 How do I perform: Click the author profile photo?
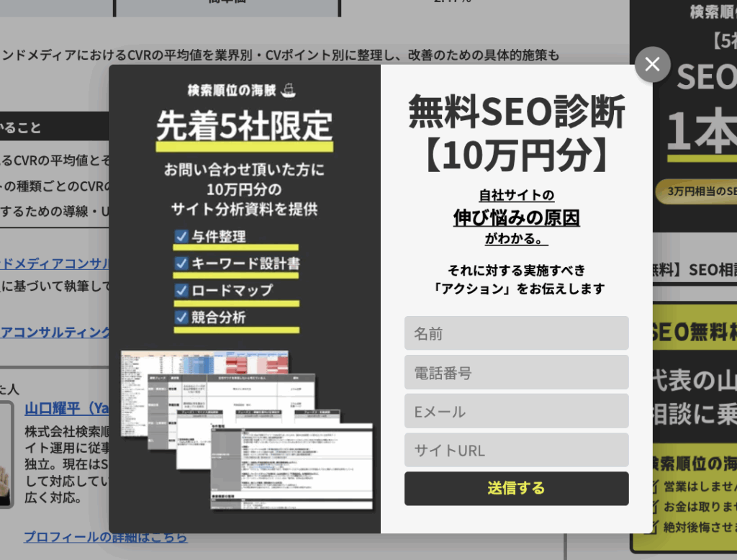6,455
